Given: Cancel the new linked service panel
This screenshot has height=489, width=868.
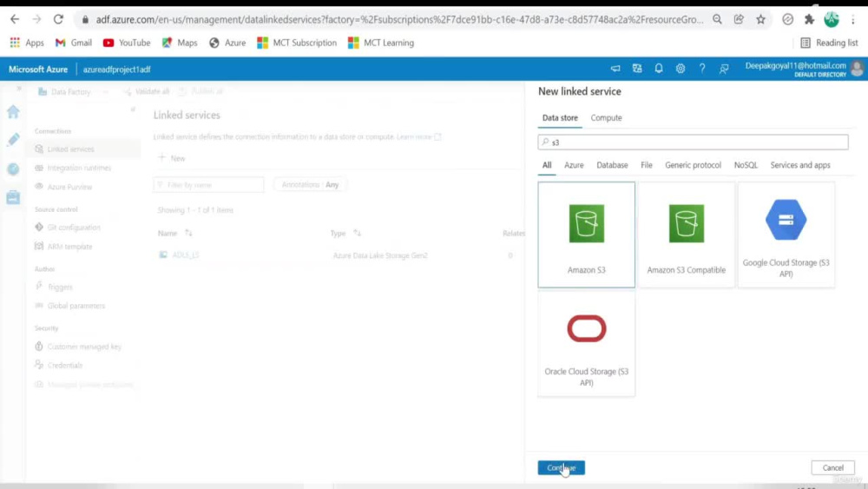Looking at the screenshot, I should coord(832,467).
